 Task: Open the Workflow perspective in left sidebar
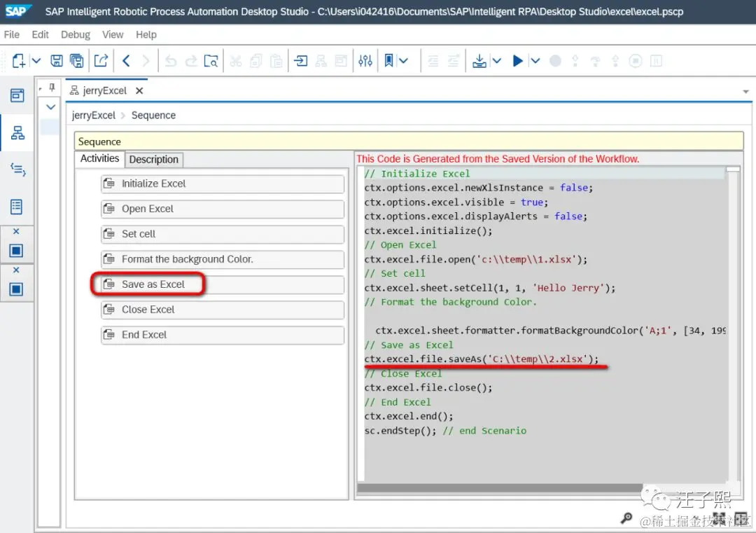coord(17,132)
